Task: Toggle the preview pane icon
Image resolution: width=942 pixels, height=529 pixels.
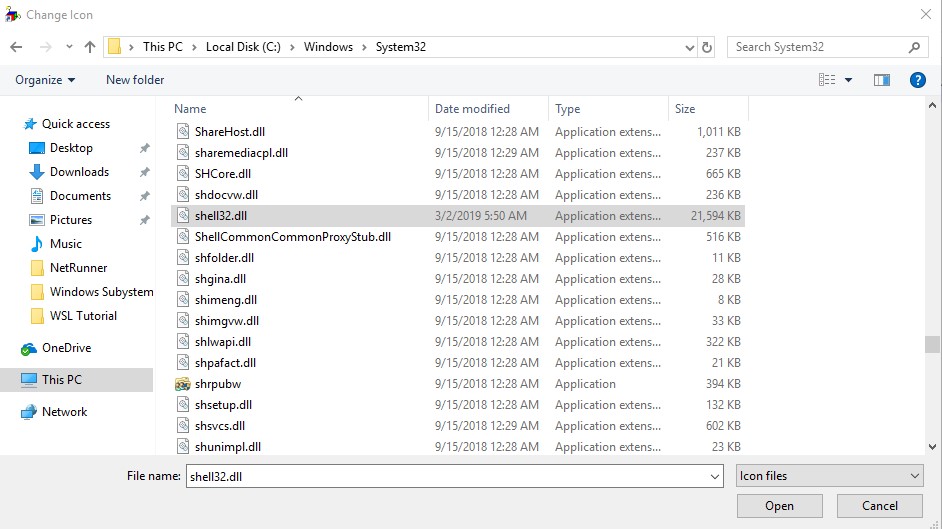Action: point(881,80)
